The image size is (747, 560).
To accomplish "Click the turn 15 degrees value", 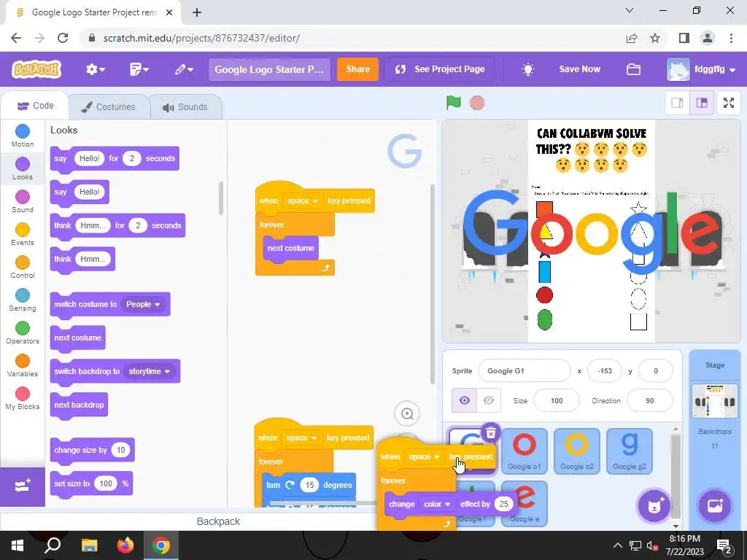I will point(309,485).
